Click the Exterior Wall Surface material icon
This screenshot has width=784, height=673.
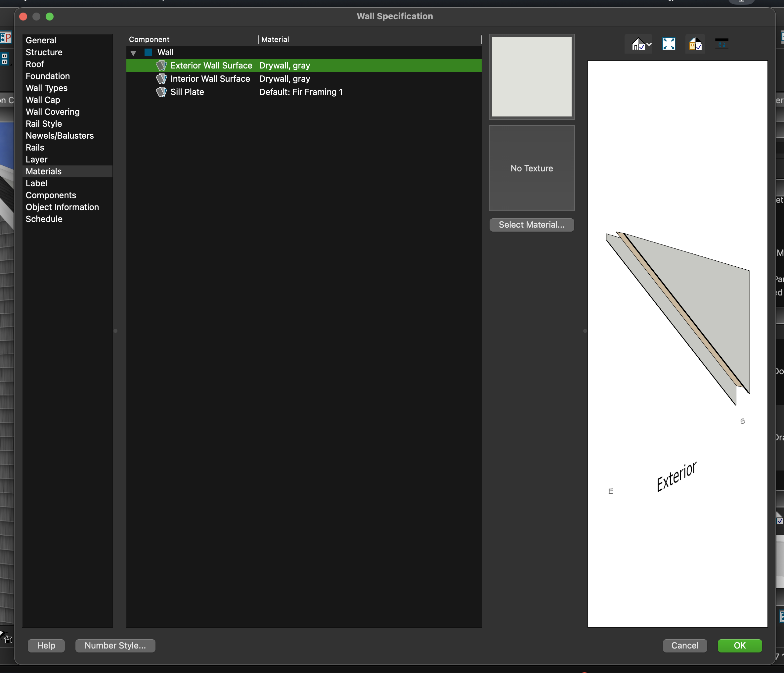[x=161, y=66]
